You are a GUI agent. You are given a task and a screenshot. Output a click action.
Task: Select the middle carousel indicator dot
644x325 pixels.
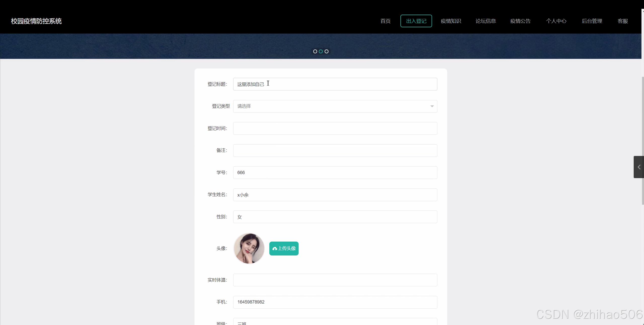(x=321, y=51)
